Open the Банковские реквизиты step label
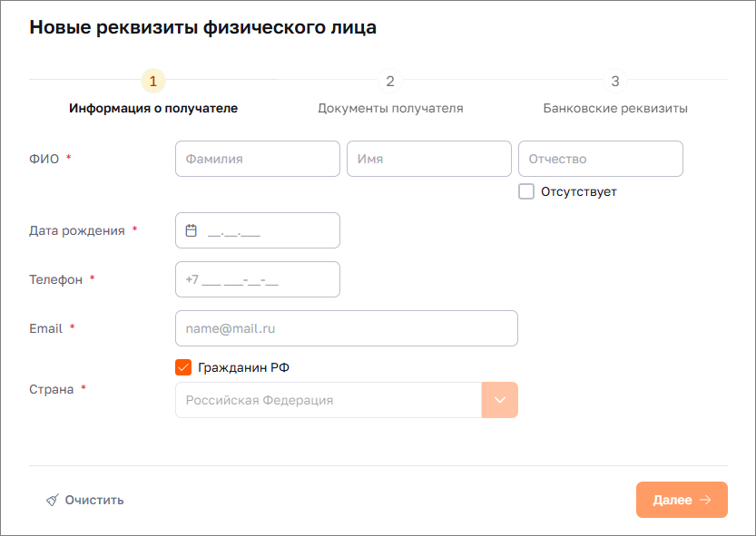Screen dimensions: 756x536 pyautogui.click(x=615, y=108)
